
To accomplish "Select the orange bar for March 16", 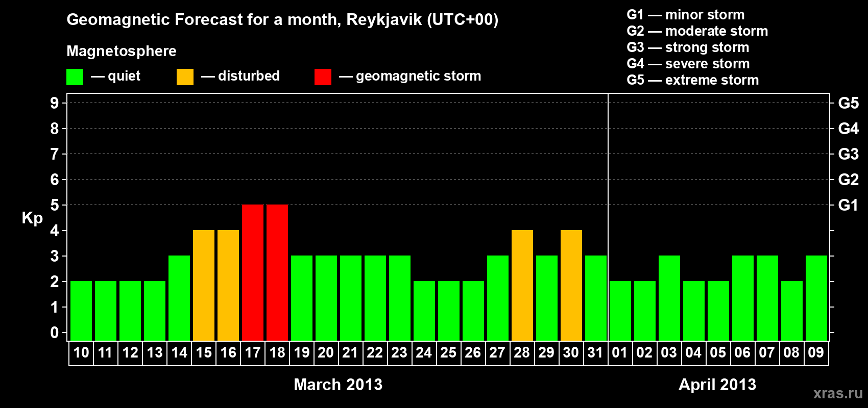I will [x=228, y=285].
